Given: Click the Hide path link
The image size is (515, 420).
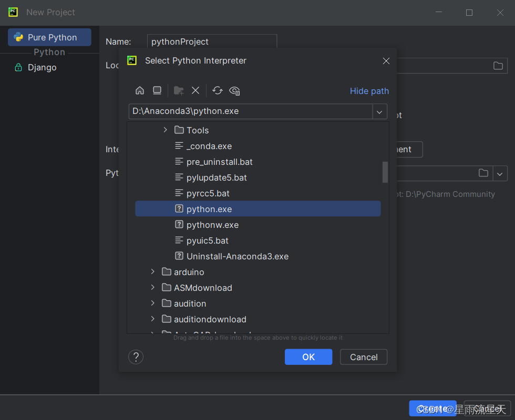Looking at the screenshot, I should [369, 91].
